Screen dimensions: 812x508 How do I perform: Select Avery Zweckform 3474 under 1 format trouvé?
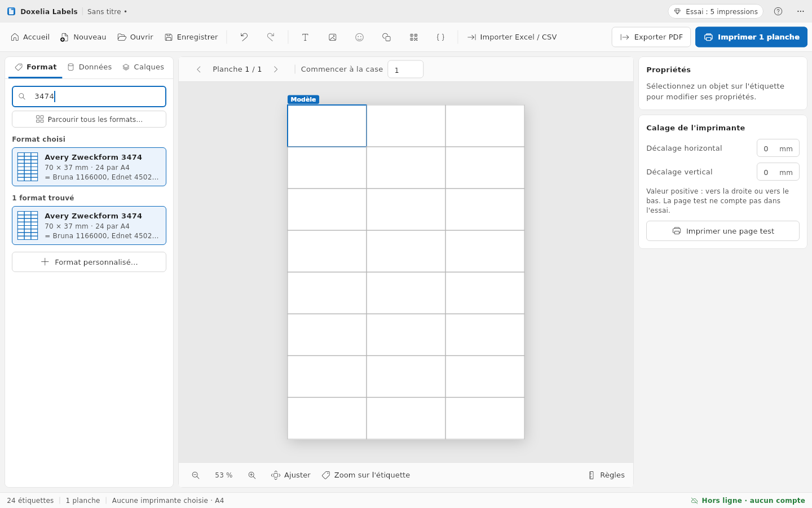(89, 226)
